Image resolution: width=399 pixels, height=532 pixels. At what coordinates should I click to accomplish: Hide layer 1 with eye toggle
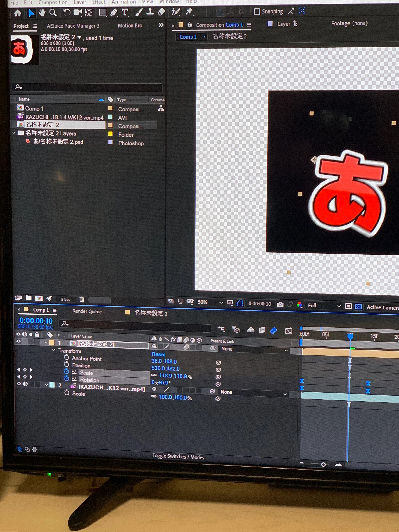pos(18,341)
